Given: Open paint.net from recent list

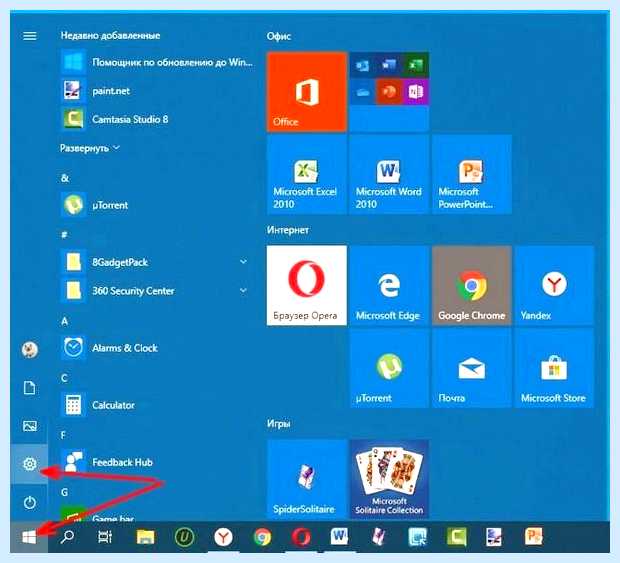Looking at the screenshot, I should [x=157, y=91].
